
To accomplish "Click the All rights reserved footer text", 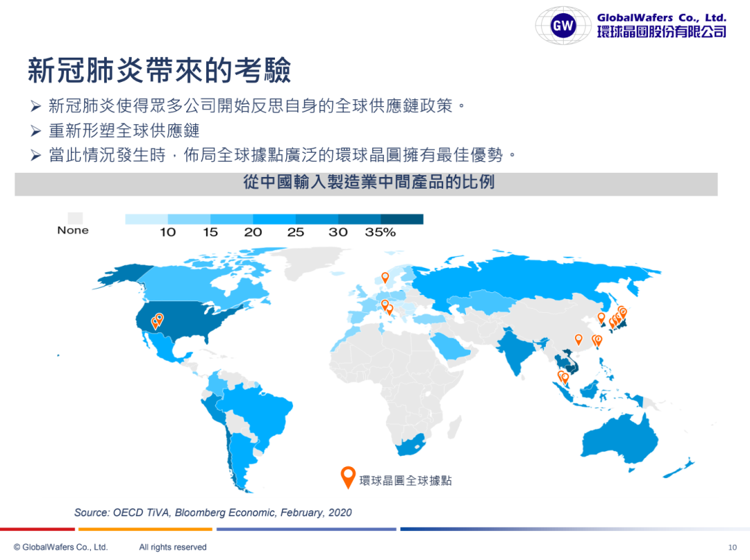I will point(173,548).
